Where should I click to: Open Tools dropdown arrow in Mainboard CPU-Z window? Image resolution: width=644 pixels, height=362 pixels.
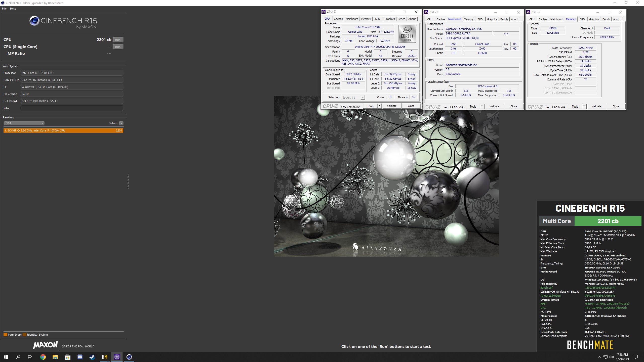click(482, 107)
